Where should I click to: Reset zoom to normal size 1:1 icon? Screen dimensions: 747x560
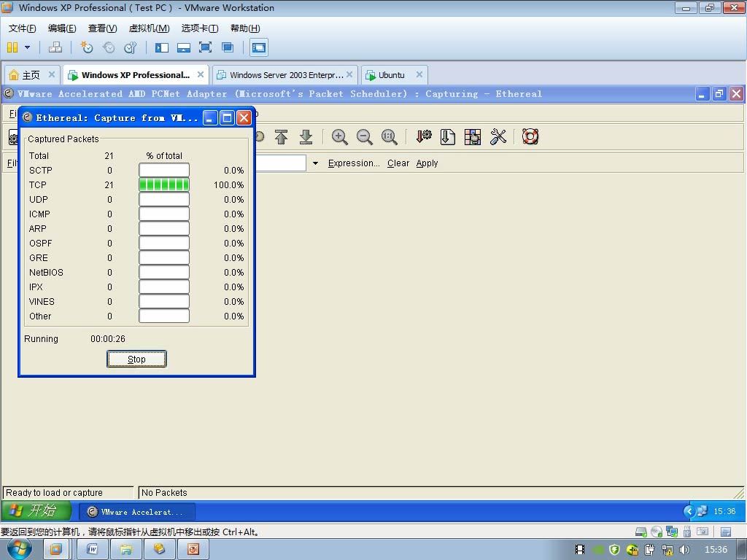pyautogui.click(x=390, y=137)
